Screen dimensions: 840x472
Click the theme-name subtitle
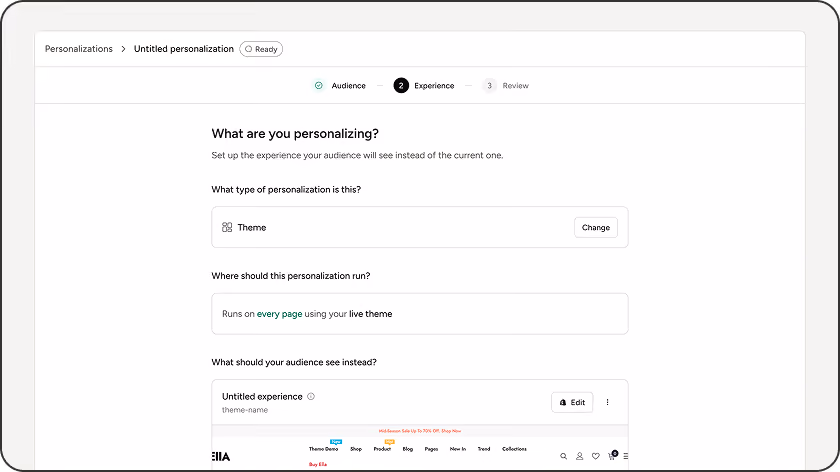click(x=245, y=410)
